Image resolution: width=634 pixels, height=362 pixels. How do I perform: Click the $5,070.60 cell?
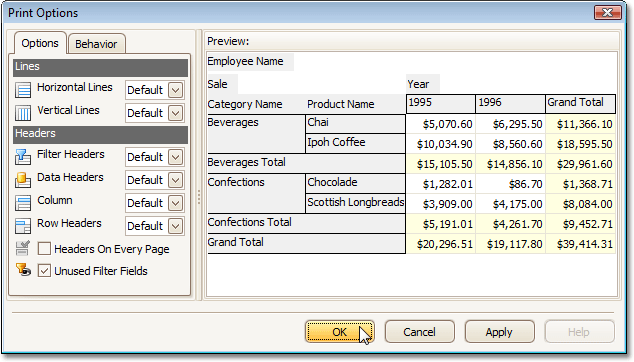441,124
